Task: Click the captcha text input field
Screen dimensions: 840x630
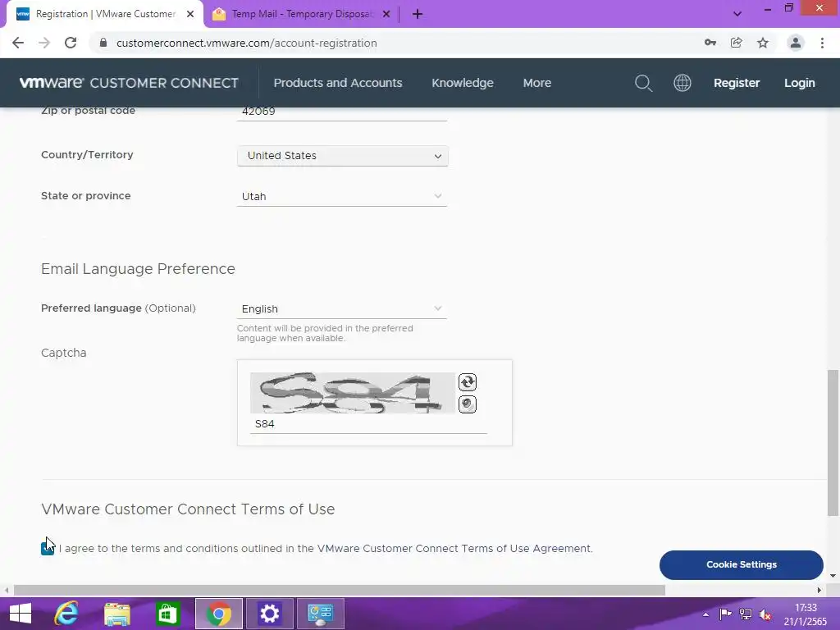Action: (x=368, y=424)
